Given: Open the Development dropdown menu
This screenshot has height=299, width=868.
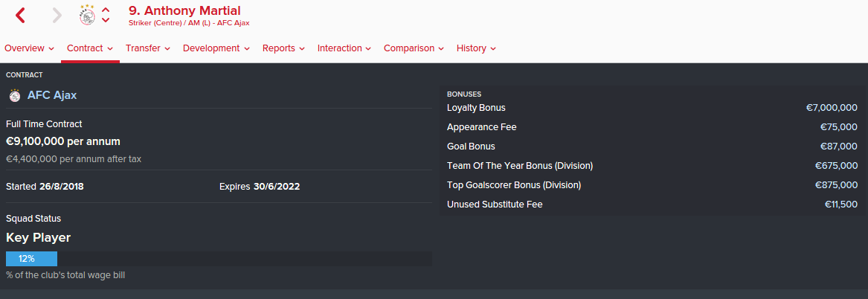Looking at the screenshot, I should click(216, 48).
